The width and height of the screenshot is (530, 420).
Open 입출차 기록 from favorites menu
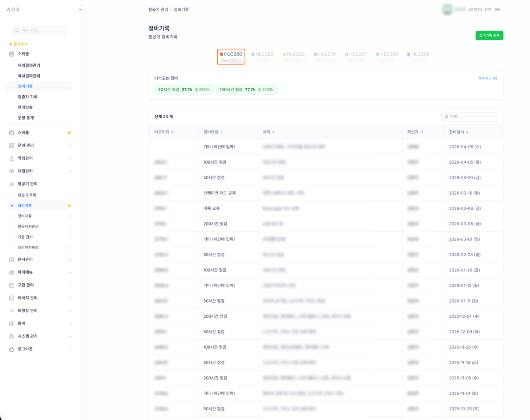(x=27, y=97)
